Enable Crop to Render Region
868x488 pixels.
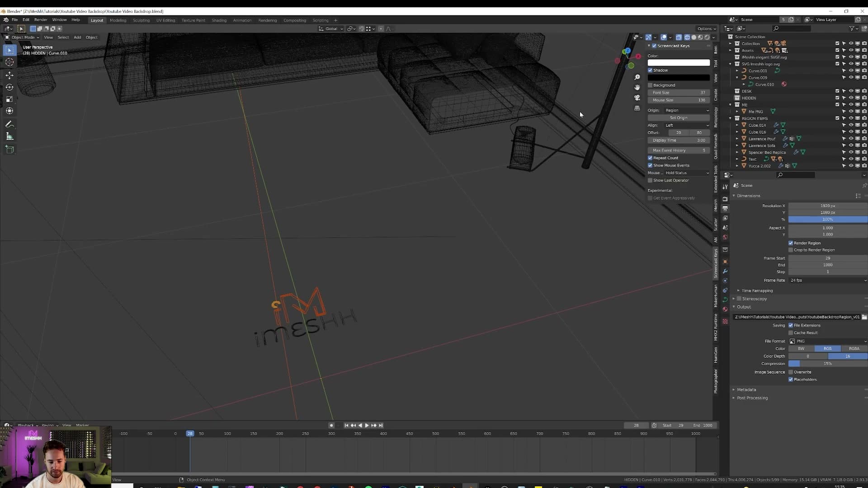791,250
